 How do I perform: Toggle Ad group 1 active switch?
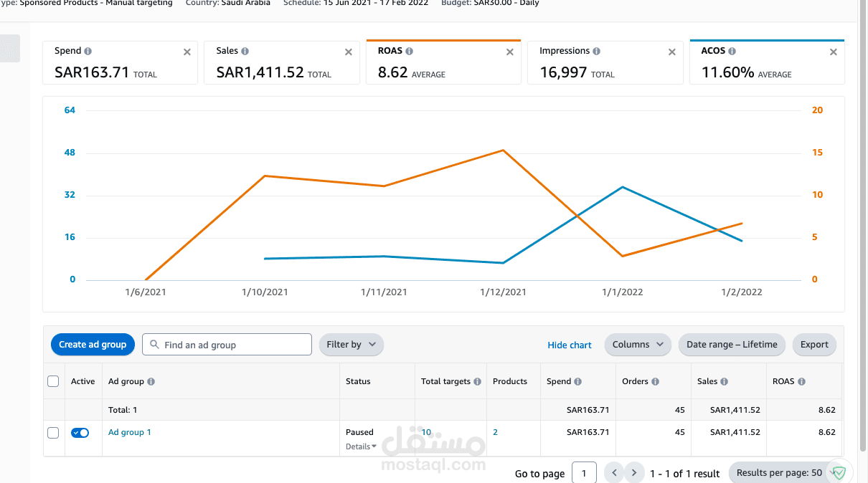click(x=80, y=433)
